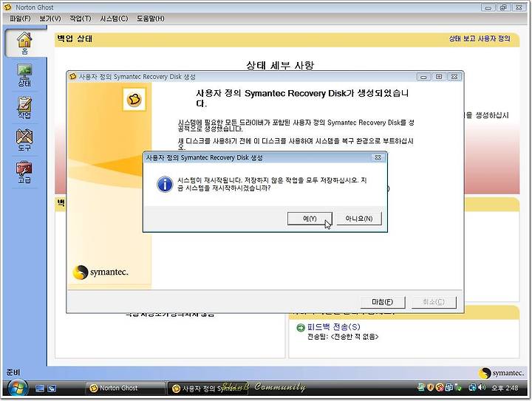This screenshot has height=401, width=532.
Task: Click the 취소(C) cancel button in wizard
Action: (x=434, y=302)
